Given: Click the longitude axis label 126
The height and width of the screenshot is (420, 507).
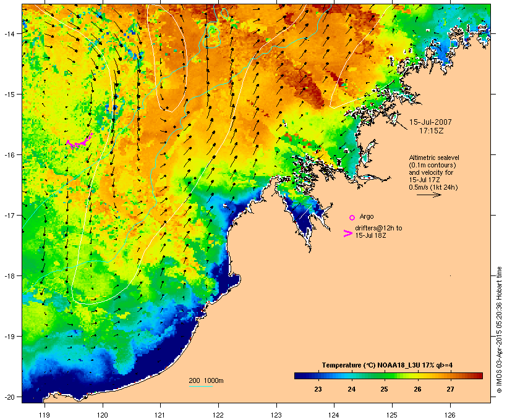Looking at the screenshot, I should click(x=449, y=415).
